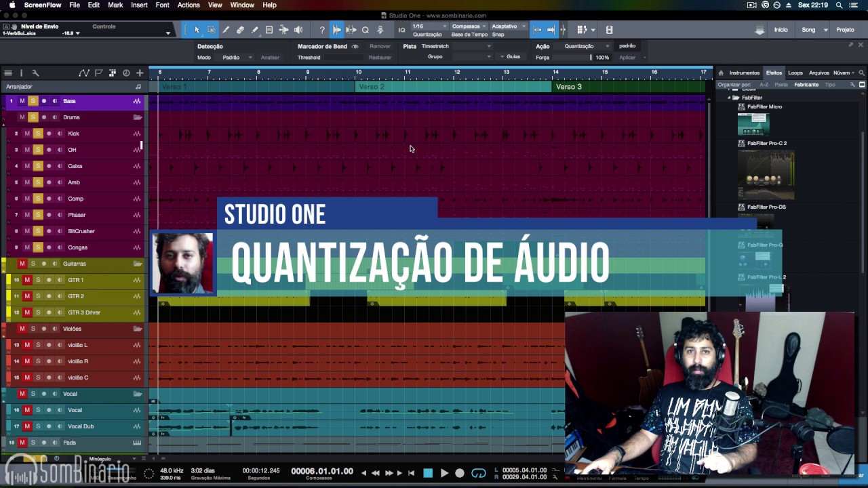Click the Threshold slider field
The height and width of the screenshot is (488, 868).
344,58
